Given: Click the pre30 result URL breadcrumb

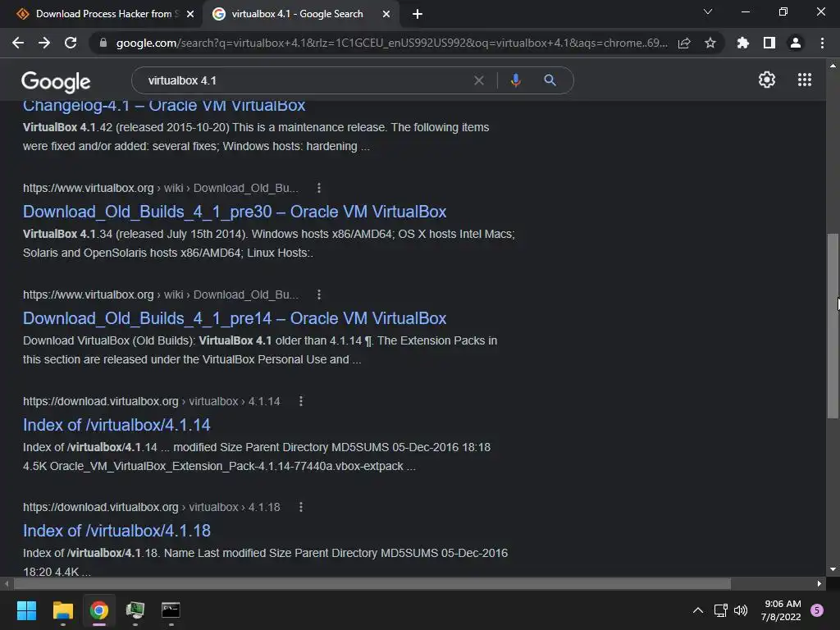Looking at the screenshot, I should point(161,188).
